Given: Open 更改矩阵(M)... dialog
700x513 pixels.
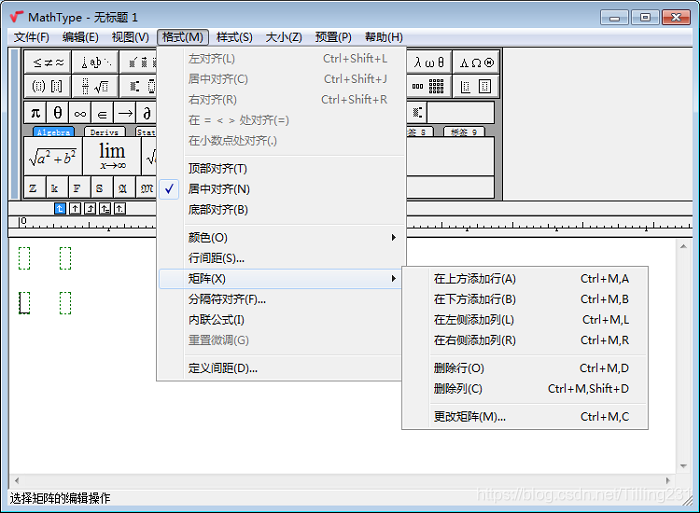Looking at the screenshot, I should point(525,417).
